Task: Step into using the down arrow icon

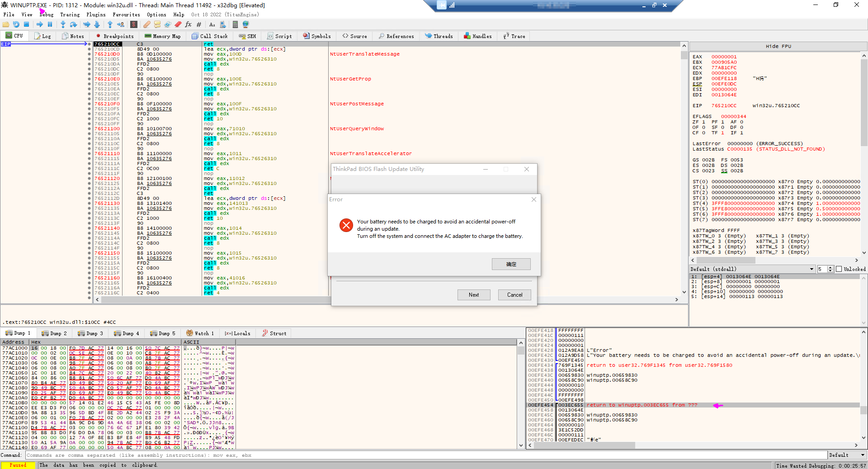Action: pyautogui.click(x=63, y=24)
